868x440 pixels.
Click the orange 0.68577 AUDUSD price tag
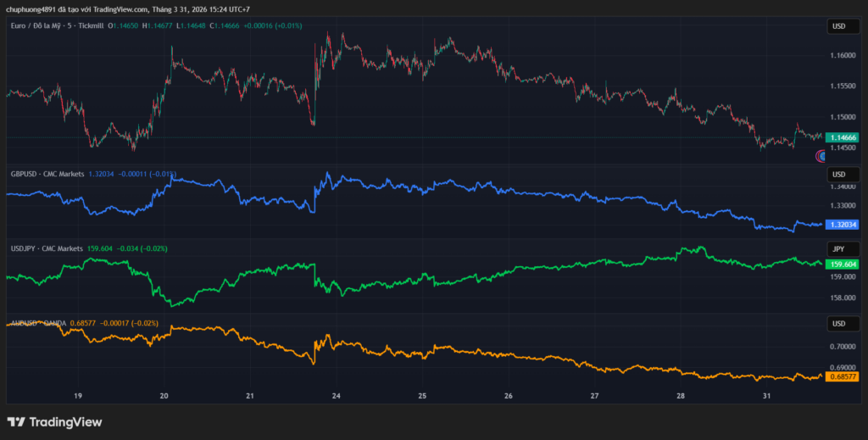tap(843, 376)
